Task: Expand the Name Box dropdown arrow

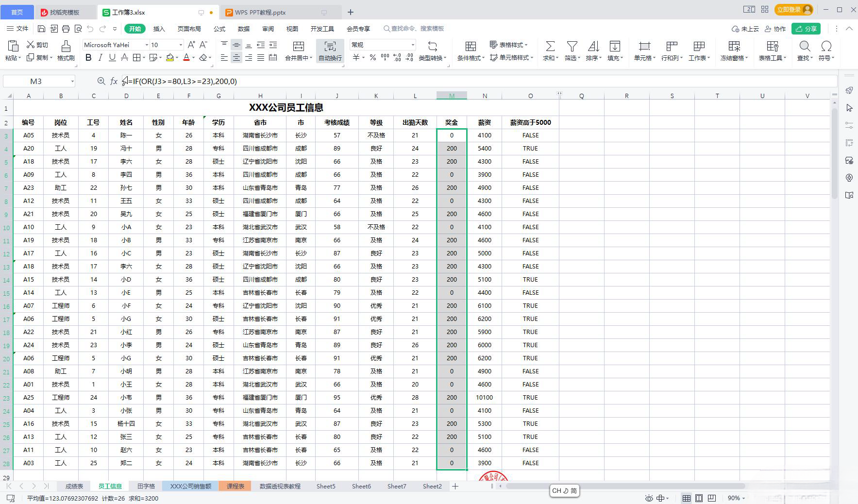Action: [72, 81]
